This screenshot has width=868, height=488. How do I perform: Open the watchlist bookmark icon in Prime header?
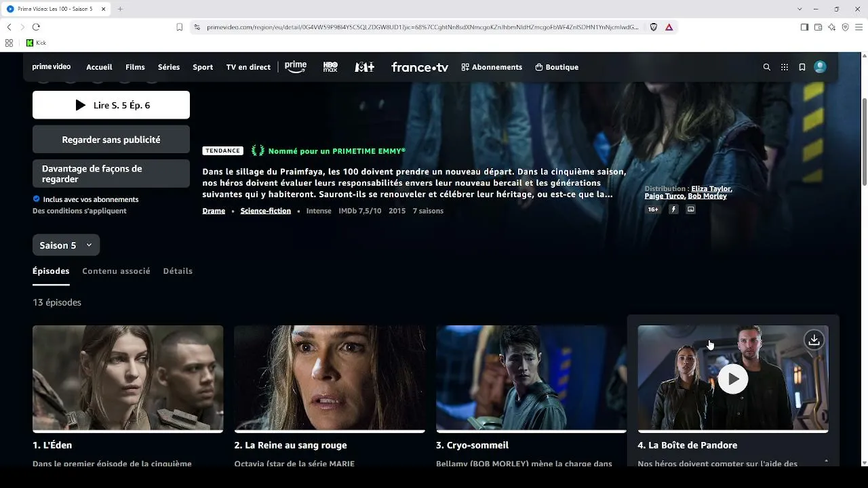[802, 67]
